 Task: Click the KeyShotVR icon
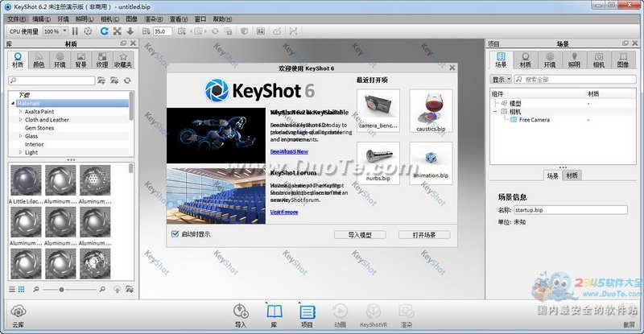coord(374,315)
